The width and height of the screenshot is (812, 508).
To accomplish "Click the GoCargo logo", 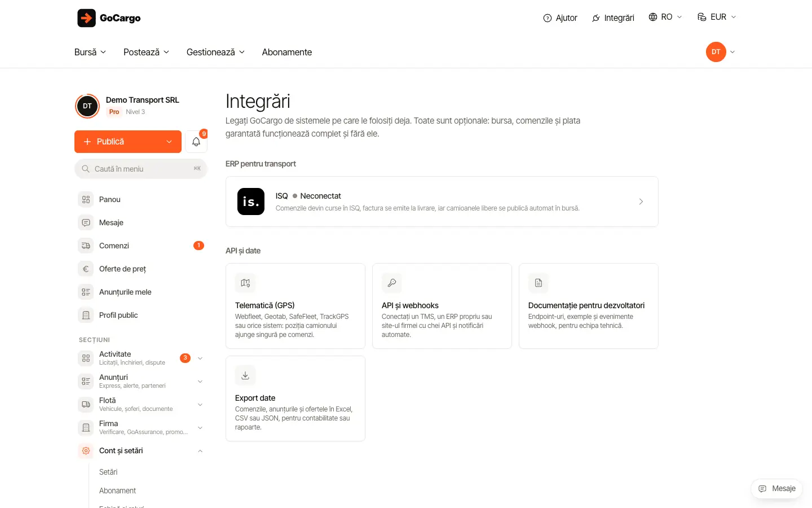I will point(109,18).
